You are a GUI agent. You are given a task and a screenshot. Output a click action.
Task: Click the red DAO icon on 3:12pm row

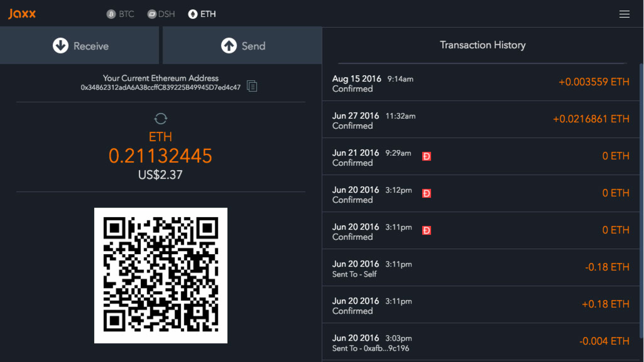[x=427, y=193]
